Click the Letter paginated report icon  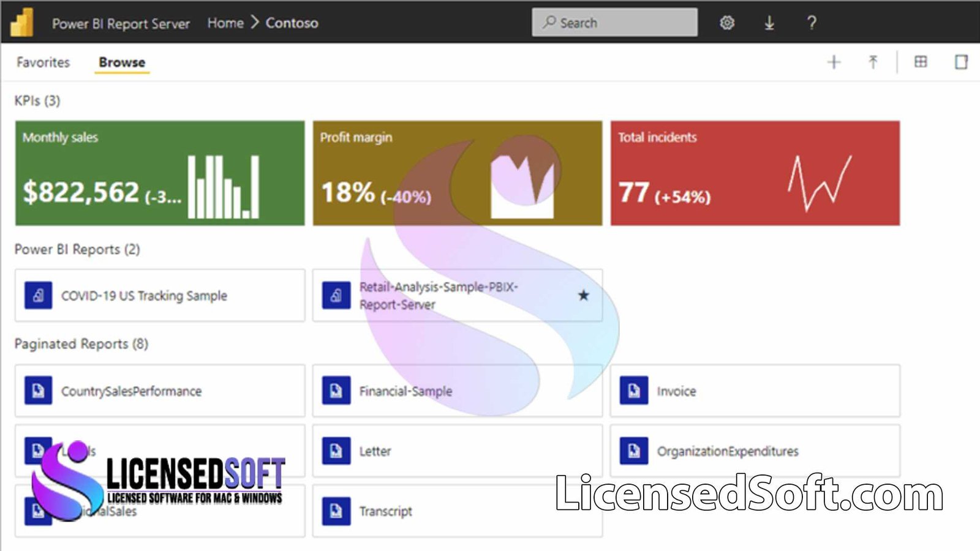[x=336, y=451]
